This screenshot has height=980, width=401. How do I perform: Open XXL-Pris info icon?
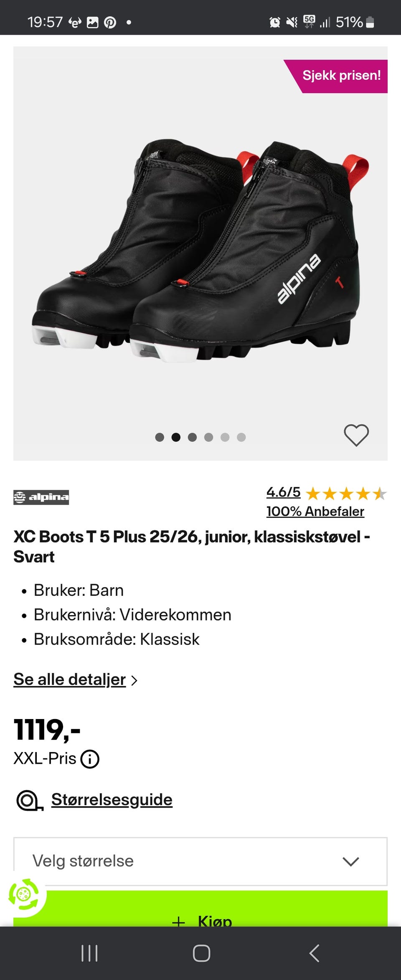tap(90, 759)
